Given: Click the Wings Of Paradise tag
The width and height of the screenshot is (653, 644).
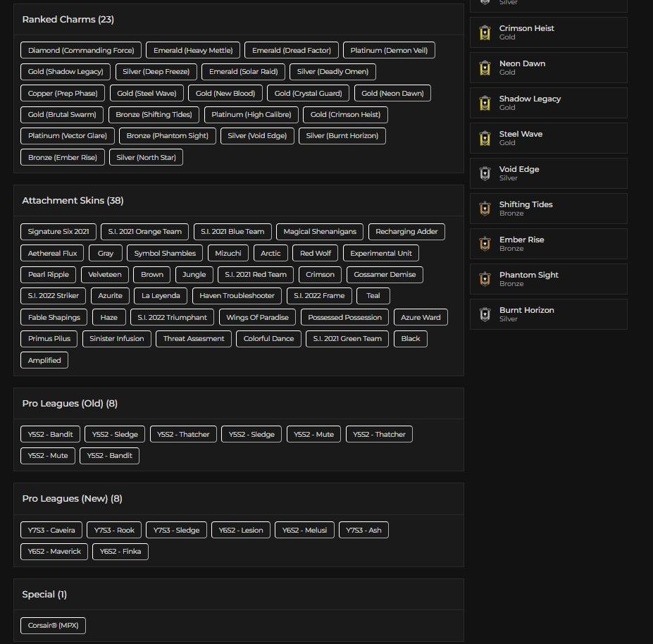Looking at the screenshot, I should tap(257, 317).
